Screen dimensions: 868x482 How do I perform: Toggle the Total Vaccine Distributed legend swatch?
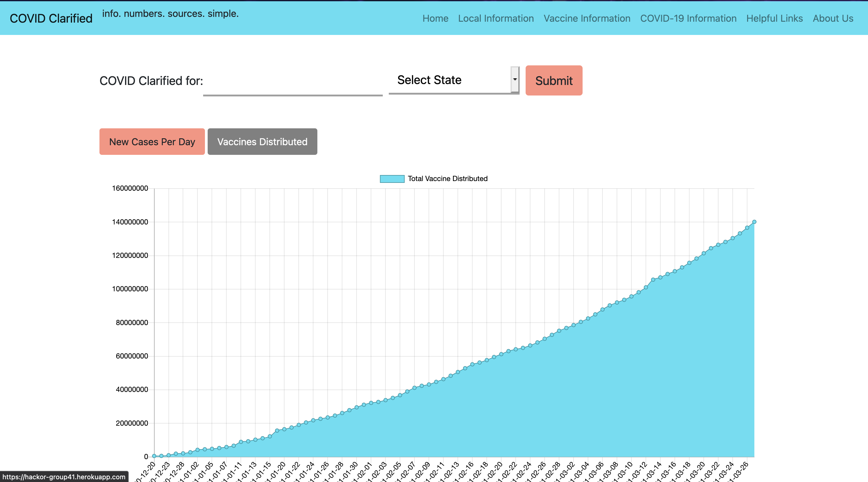click(392, 179)
